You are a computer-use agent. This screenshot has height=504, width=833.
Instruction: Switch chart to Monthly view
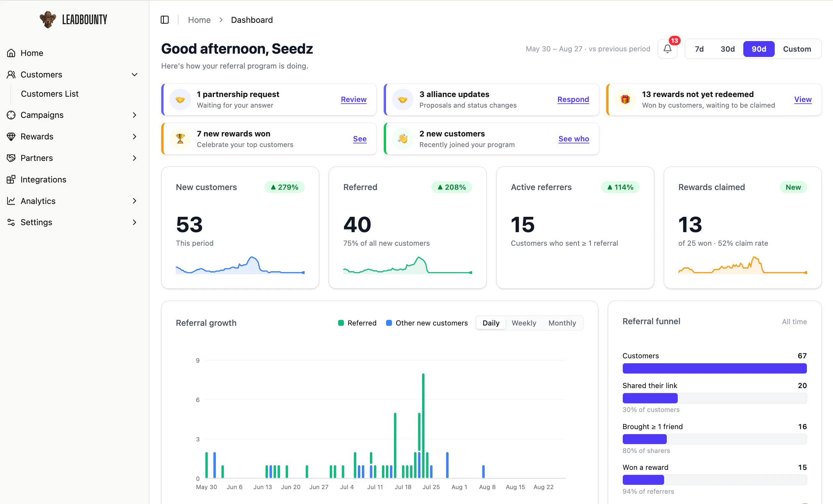(x=562, y=323)
